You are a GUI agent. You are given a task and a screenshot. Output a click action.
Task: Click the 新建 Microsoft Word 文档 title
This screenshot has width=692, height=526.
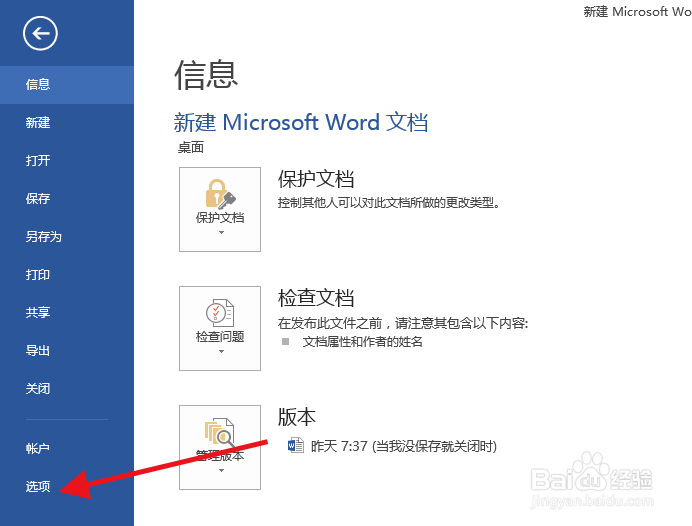[301, 122]
